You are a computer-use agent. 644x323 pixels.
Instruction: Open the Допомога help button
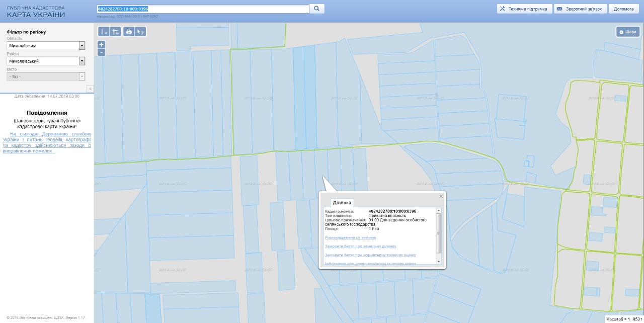coord(624,9)
